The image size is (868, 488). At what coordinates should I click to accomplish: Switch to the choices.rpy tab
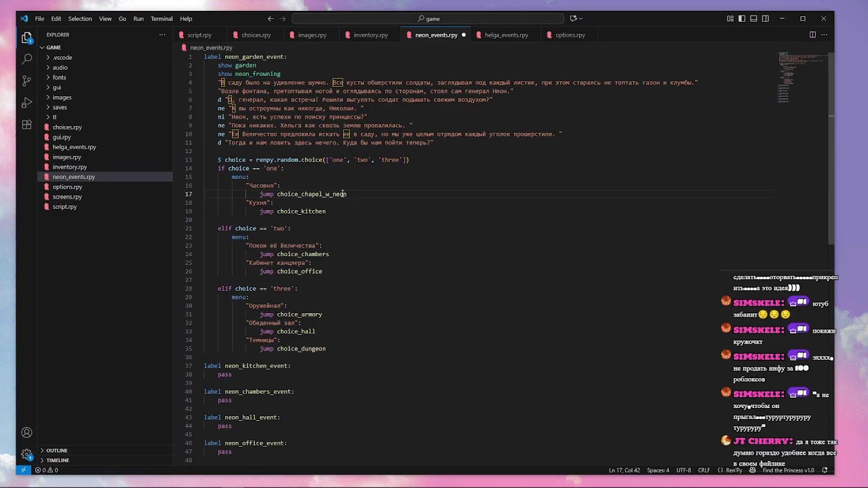click(x=256, y=35)
